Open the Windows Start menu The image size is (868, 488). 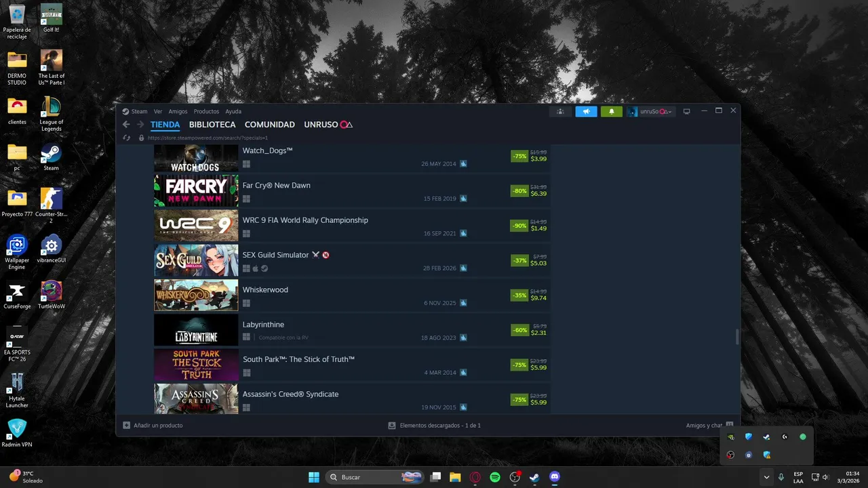[x=314, y=477]
